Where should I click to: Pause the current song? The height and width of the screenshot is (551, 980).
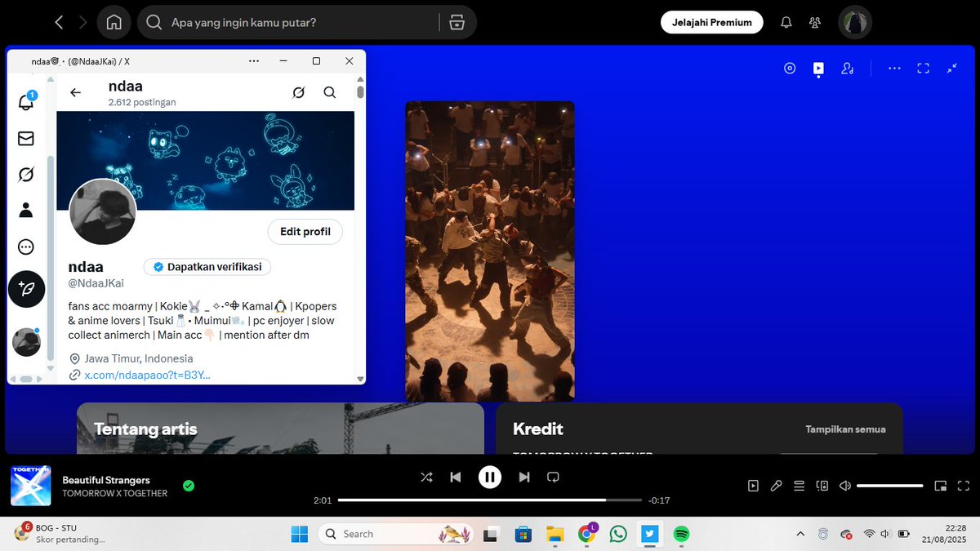point(490,478)
